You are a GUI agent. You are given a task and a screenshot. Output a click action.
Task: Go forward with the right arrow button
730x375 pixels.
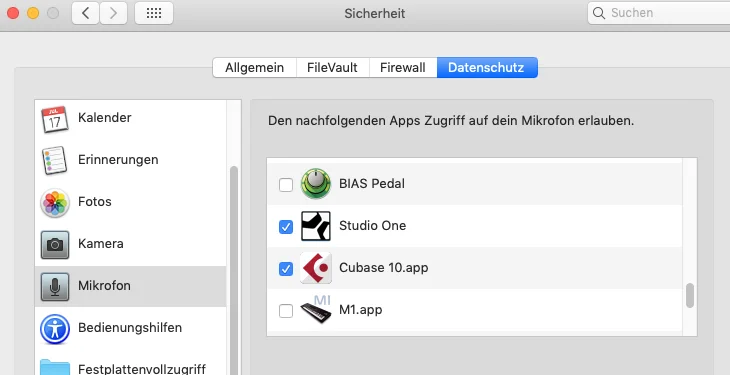point(113,13)
